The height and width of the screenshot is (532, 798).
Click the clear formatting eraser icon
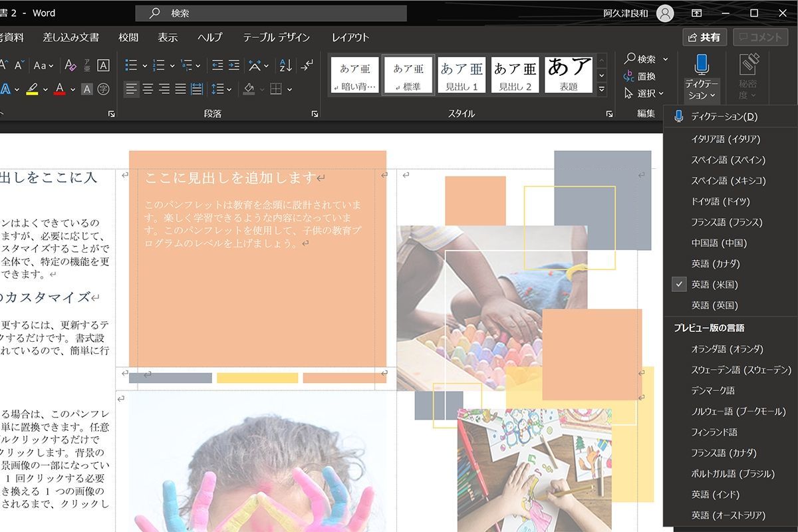coord(70,65)
